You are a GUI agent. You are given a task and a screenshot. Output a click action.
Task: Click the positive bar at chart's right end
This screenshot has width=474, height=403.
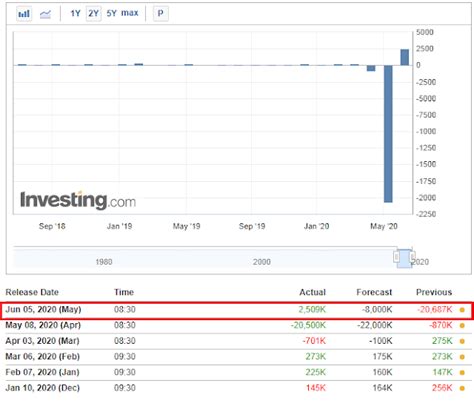(405, 57)
